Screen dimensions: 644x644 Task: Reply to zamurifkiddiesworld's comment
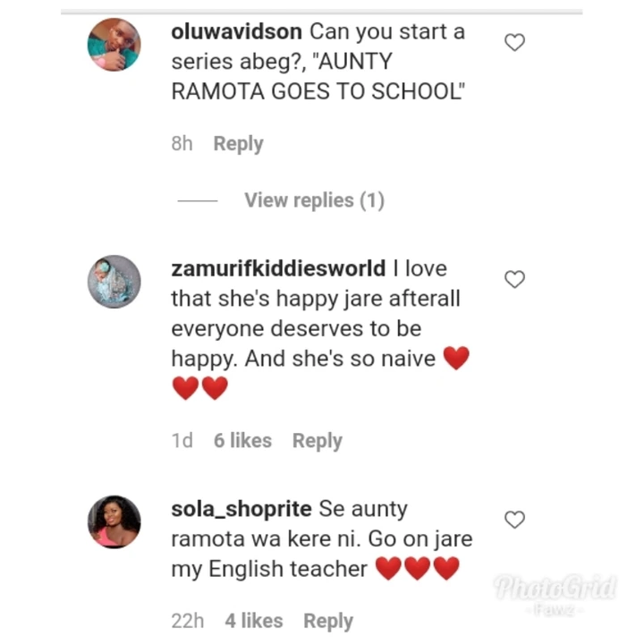(317, 441)
